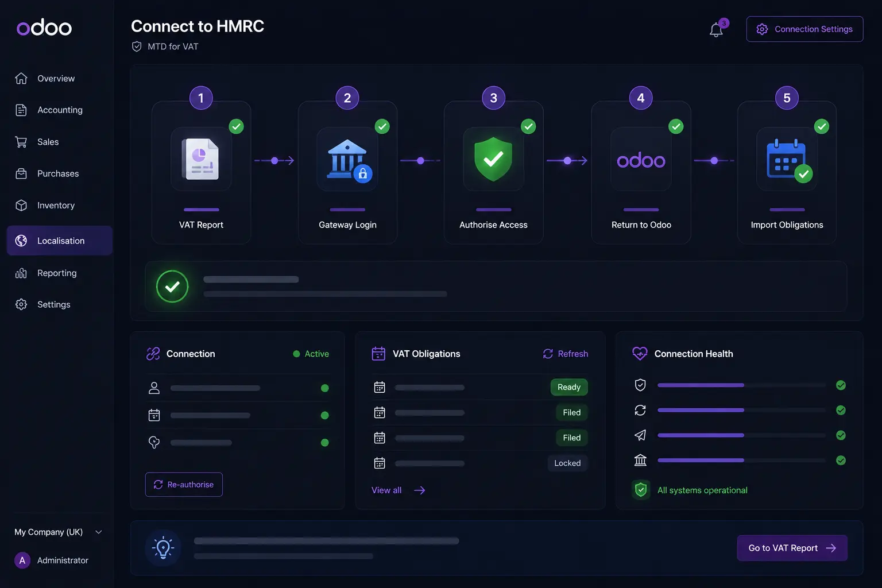Click the lightbulb tip icon
The image size is (882, 588).
click(163, 548)
